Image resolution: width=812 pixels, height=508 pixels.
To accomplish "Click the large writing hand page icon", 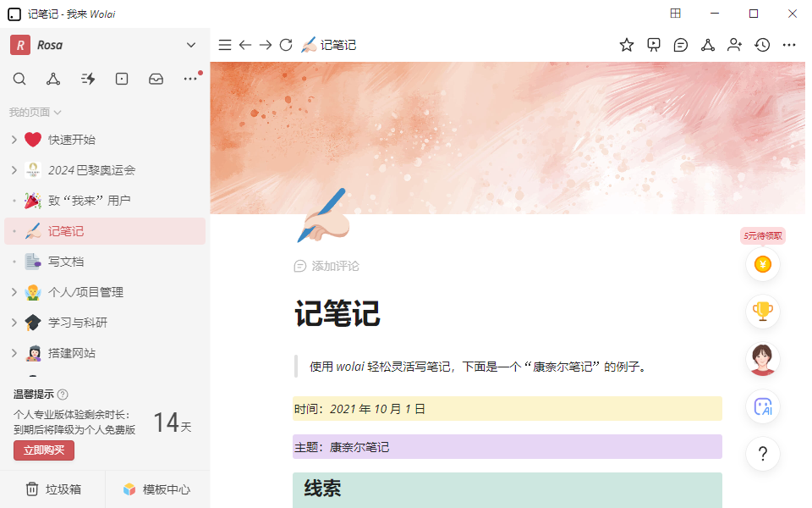I will (323, 216).
